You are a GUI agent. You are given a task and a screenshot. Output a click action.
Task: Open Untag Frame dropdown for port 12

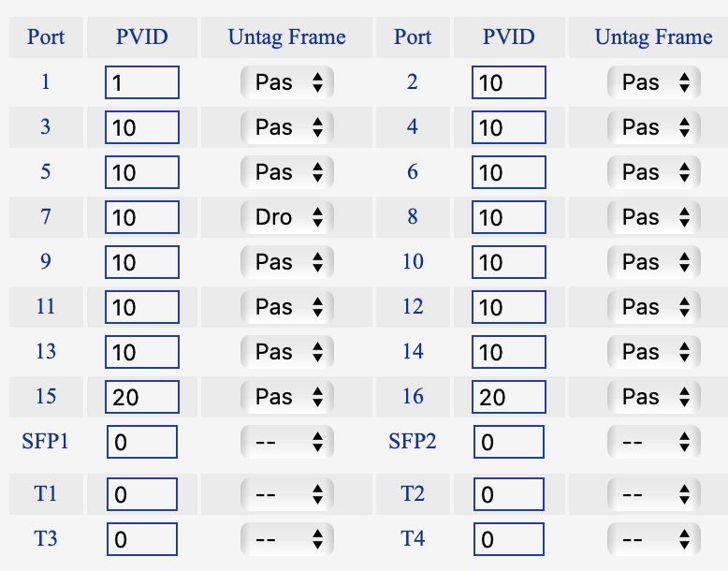point(653,307)
